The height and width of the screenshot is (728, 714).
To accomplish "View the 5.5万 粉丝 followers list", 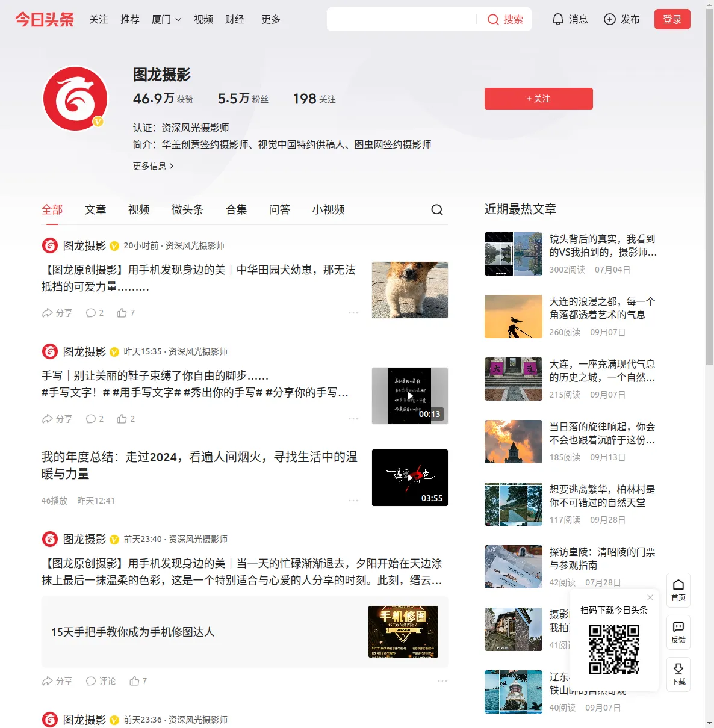I will coord(243,99).
